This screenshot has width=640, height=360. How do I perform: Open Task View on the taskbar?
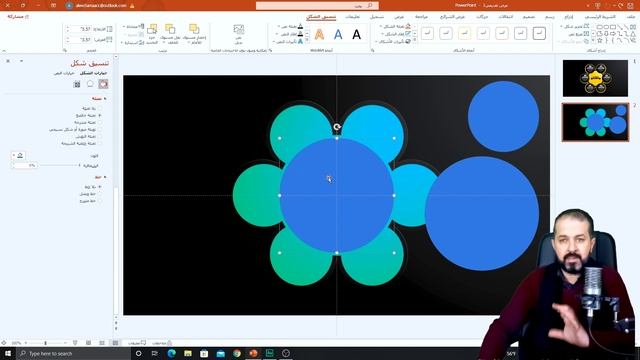pyautogui.click(x=155, y=353)
